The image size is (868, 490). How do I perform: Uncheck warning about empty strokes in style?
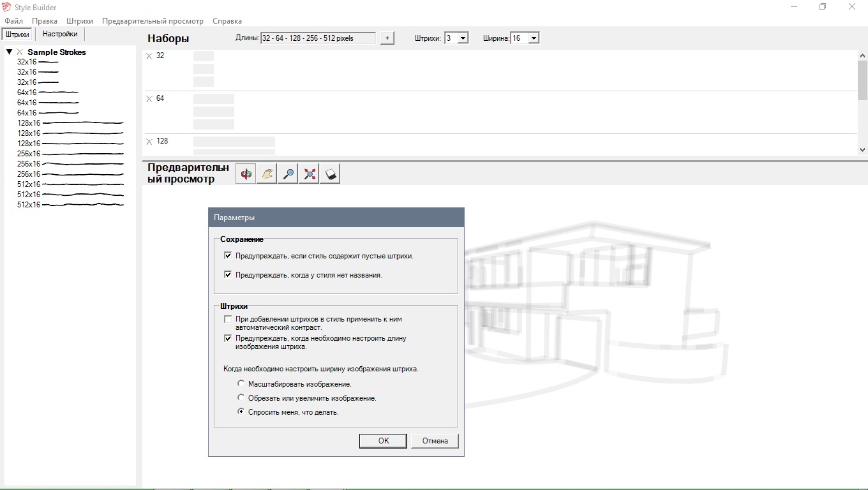pos(228,256)
